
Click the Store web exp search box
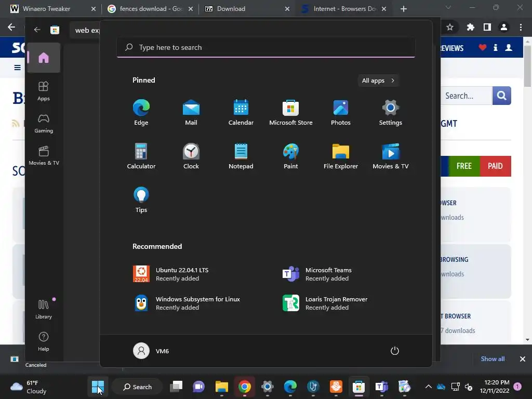tap(85, 30)
